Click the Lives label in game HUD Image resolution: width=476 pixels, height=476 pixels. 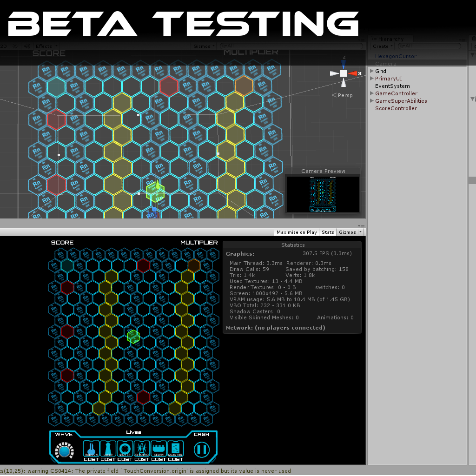point(133,432)
